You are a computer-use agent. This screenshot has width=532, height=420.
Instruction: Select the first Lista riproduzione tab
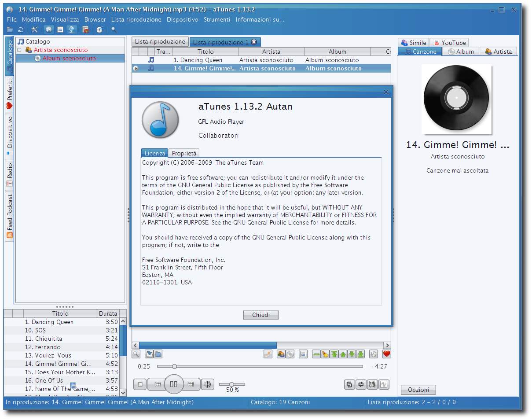160,41
